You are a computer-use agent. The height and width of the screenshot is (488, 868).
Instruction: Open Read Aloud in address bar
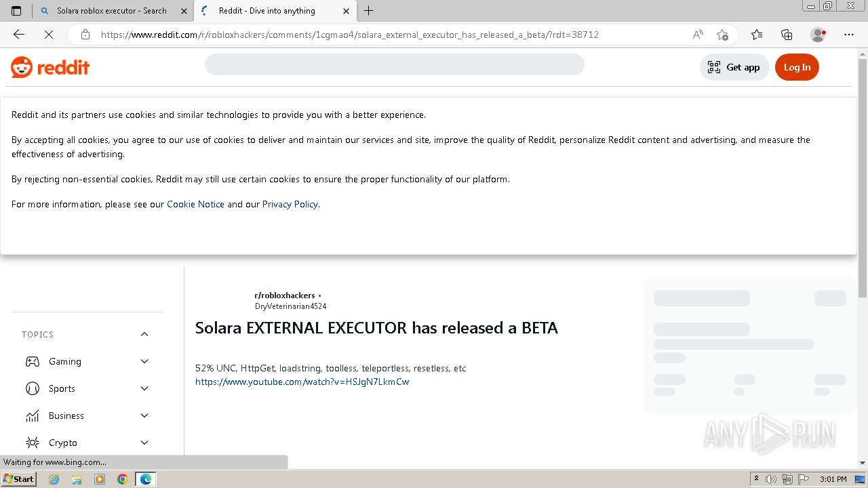pos(698,35)
